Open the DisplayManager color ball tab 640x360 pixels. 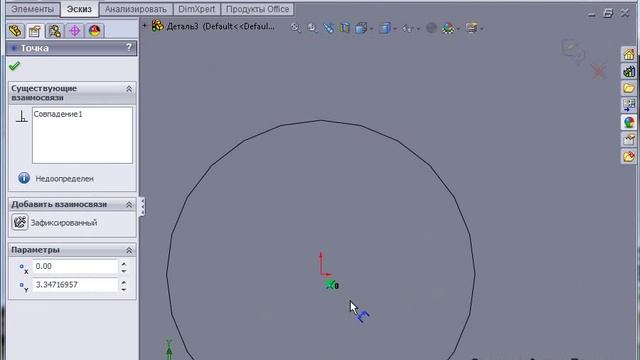pyautogui.click(x=94, y=31)
